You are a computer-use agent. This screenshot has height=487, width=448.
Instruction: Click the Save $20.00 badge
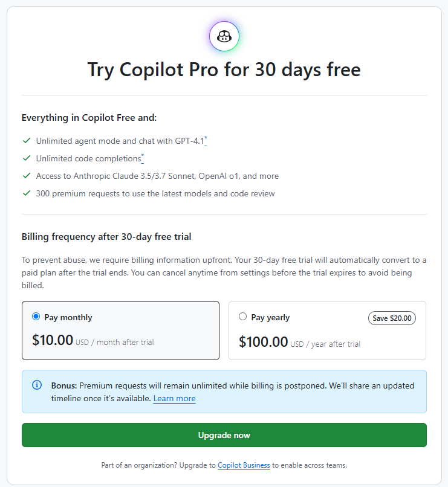pyautogui.click(x=392, y=318)
